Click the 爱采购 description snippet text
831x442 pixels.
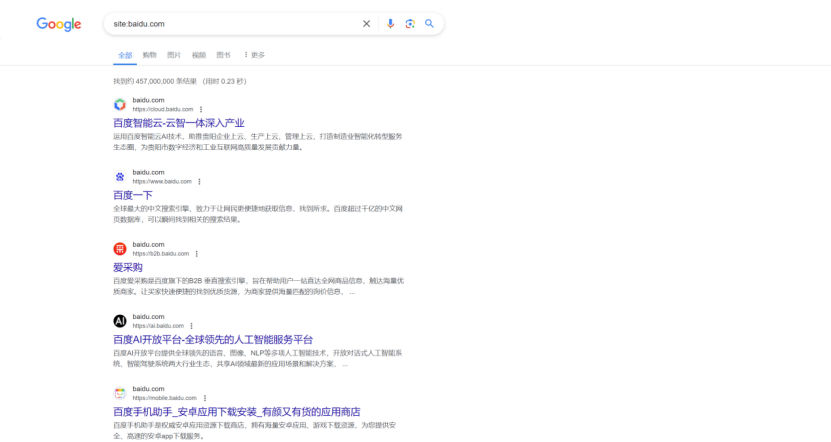tap(258, 286)
